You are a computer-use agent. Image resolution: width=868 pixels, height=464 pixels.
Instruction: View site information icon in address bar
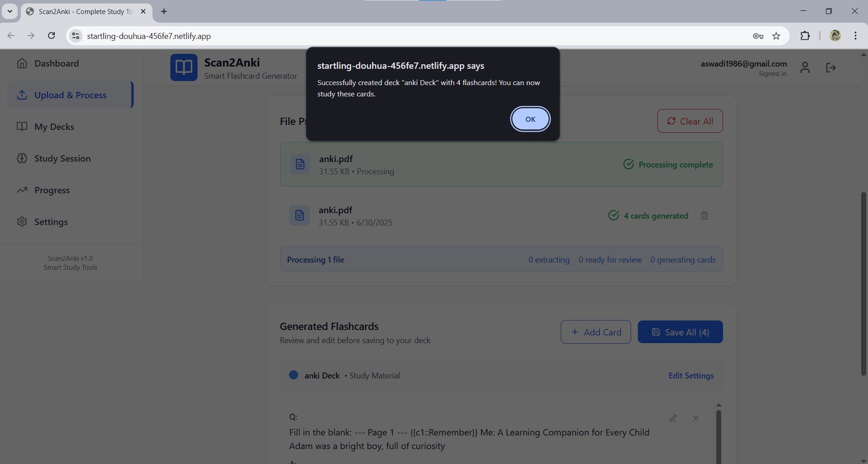coord(76,36)
